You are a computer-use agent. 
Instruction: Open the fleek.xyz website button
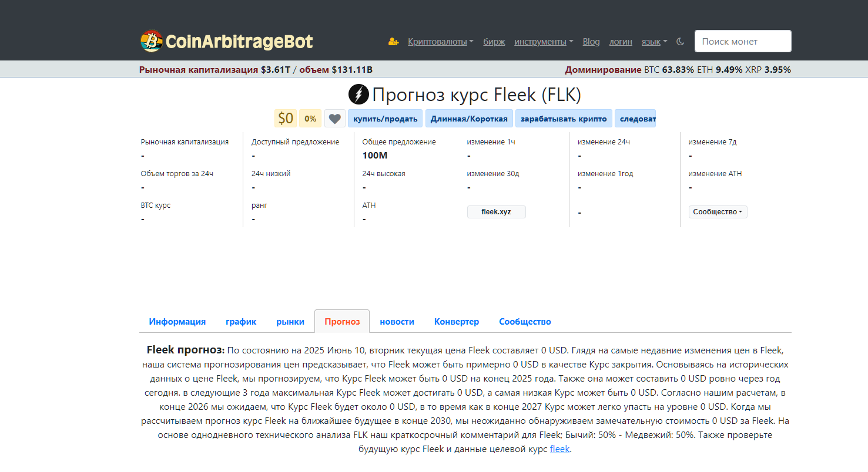pos(496,212)
